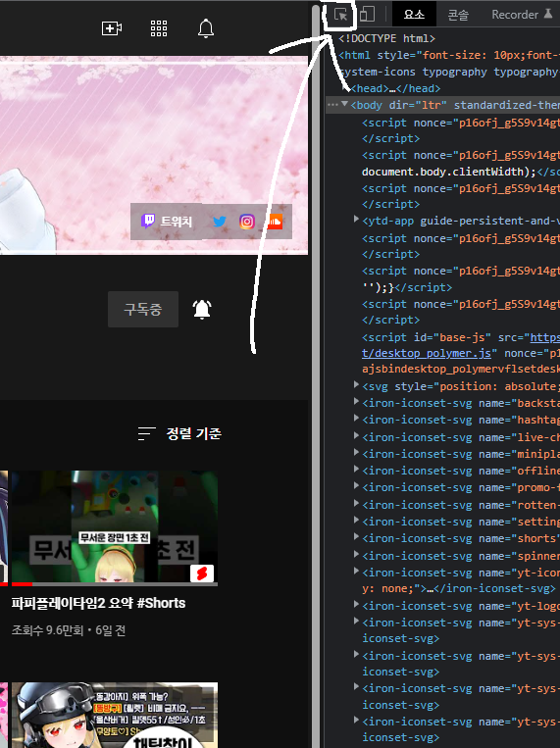This screenshot has height=748, width=560.
Task: Open the desktop_polymer.js source link
Action: coord(427,353)
